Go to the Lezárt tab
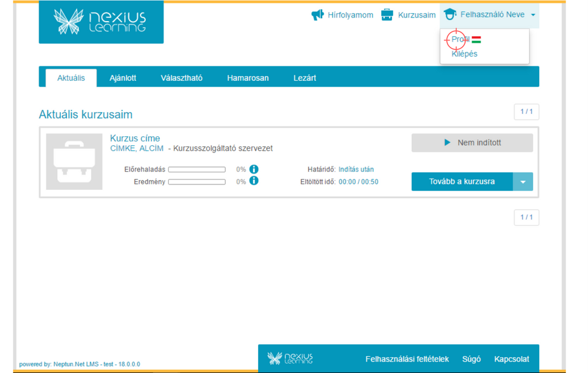The image size is (588, 373). pos(305,78)
